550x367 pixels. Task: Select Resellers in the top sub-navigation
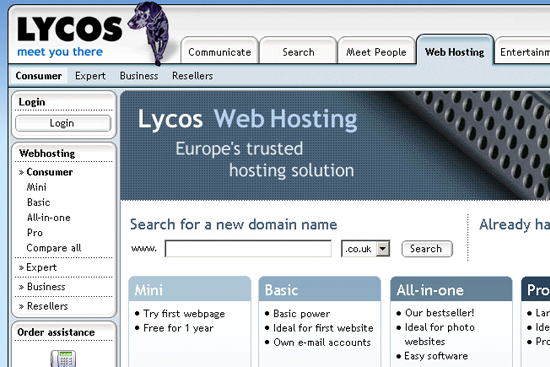pyautogui.click(x=193, y=76)
